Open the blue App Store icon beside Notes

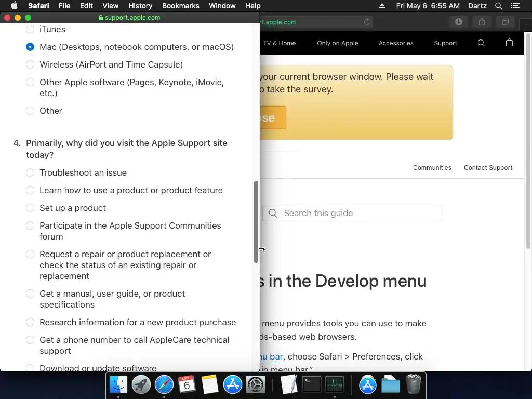pos(232,385)
